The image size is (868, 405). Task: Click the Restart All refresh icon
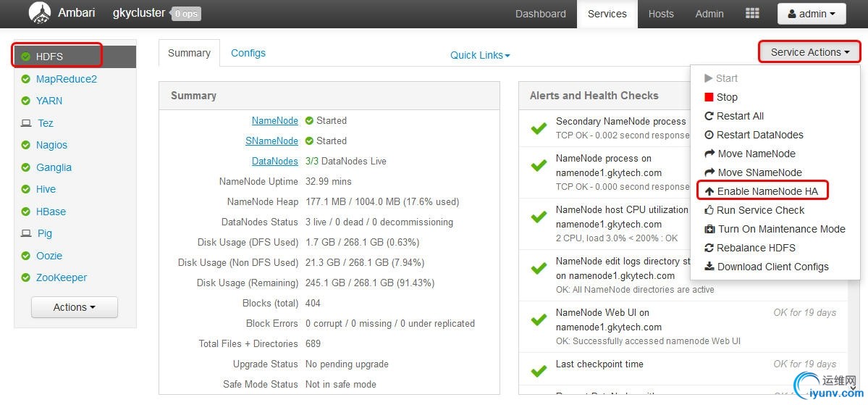[x=709, y=116]
